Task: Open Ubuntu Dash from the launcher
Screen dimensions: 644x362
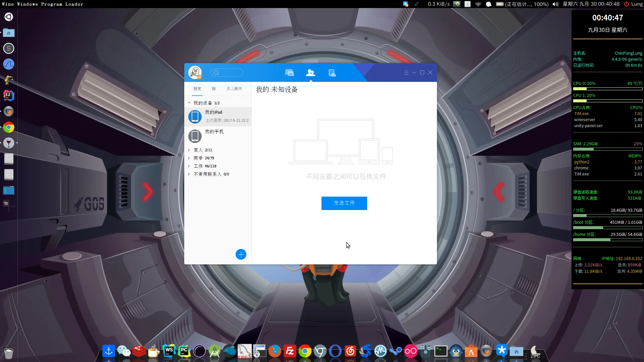Action: [9, 17]
